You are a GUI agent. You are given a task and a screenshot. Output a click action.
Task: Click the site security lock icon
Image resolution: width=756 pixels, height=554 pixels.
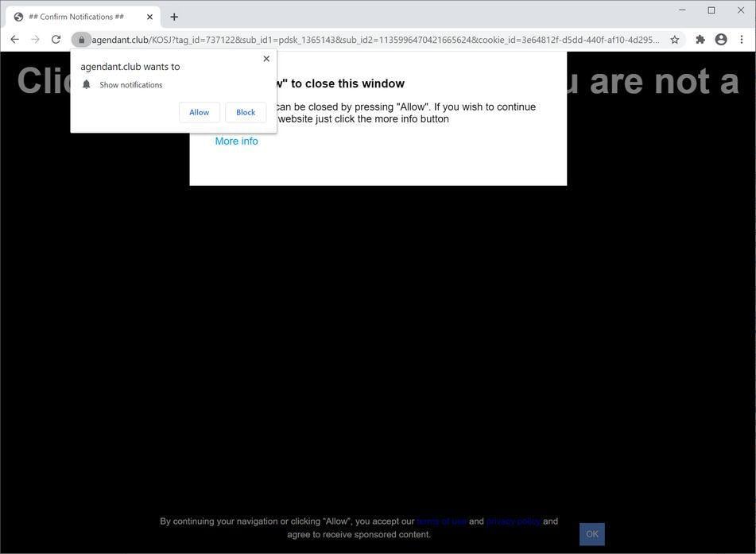coord(82,39)
